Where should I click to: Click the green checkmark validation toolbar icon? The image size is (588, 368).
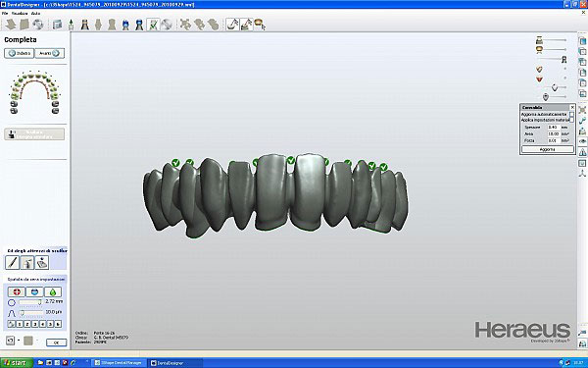click(153, 25)
